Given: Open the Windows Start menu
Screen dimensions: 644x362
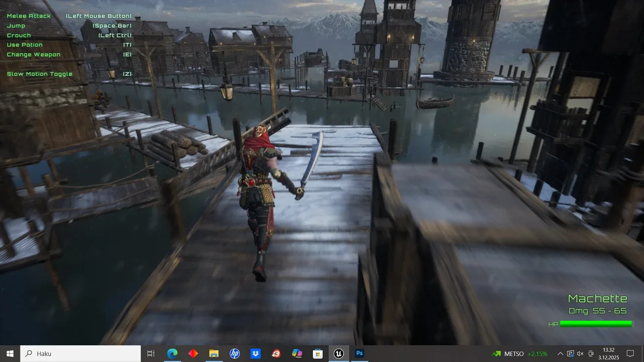Looking at the screenshot, I should click(10, 353).
